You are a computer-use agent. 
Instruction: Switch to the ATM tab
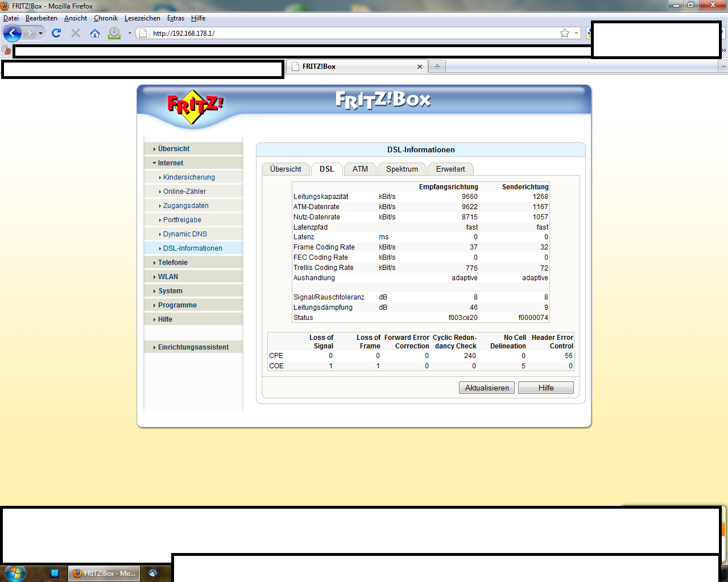click(360, 169)
